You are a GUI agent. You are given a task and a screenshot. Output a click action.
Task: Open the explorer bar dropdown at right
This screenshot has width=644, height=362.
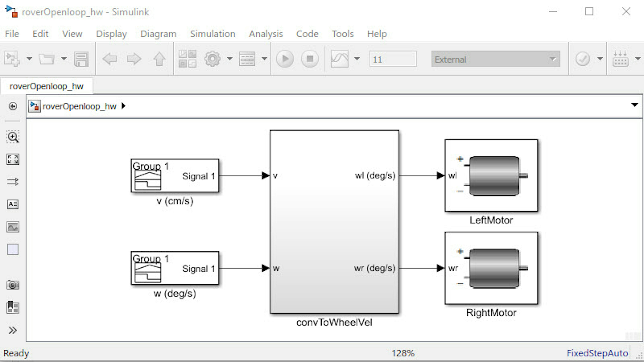[x=634, y=105]
